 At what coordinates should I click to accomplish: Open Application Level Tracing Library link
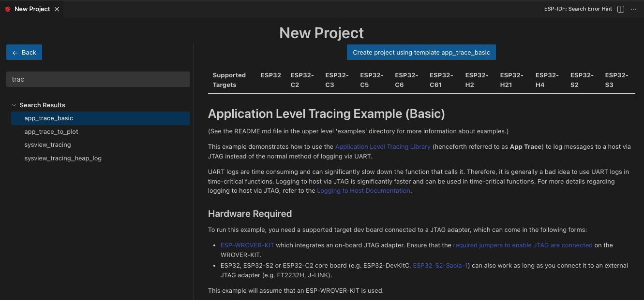tap(383, 146)
